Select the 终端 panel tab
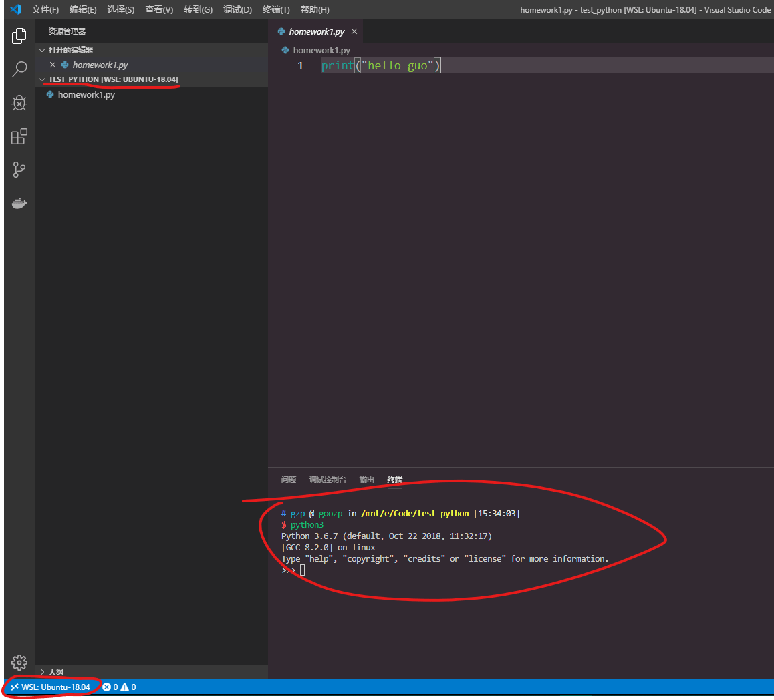Viewport: 774px width, 700px height. click(x=395, y=480)
